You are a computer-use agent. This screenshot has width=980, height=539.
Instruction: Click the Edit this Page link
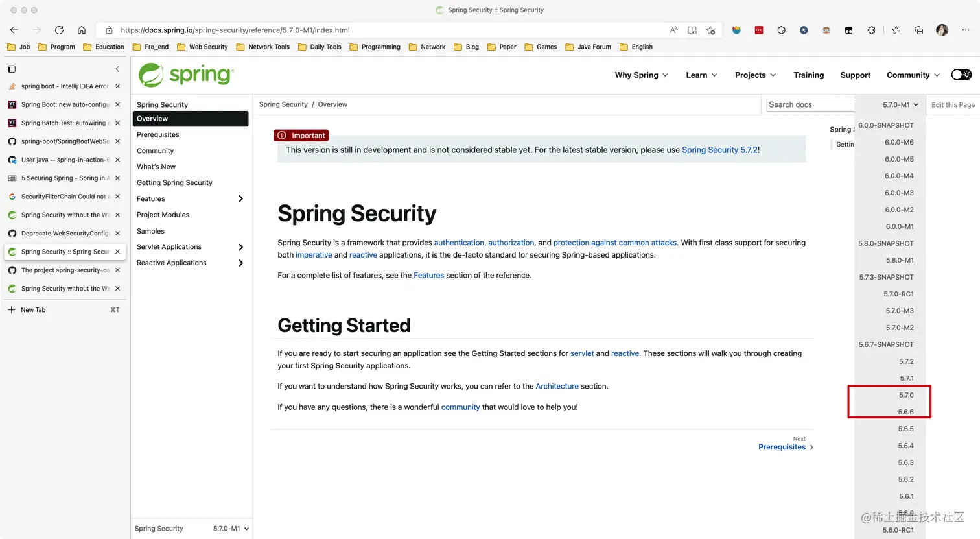[953, 104]
